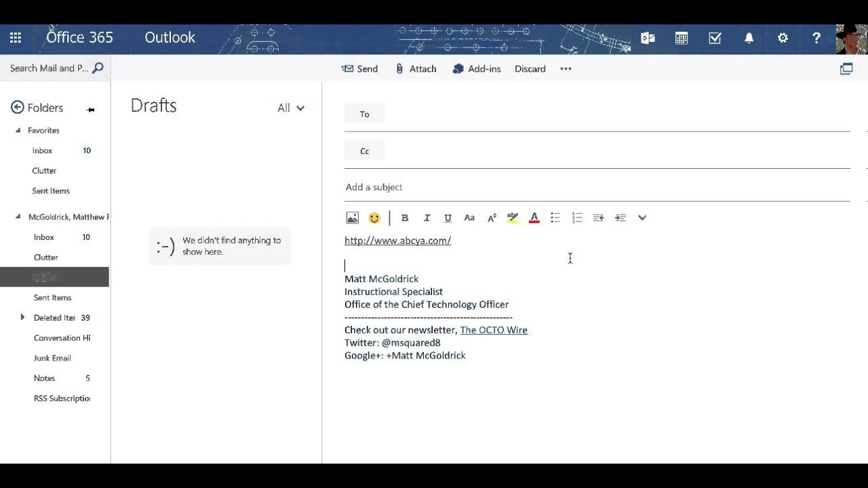
Task: Open the Junk Email folder
Action: click(x=52, y=358)
